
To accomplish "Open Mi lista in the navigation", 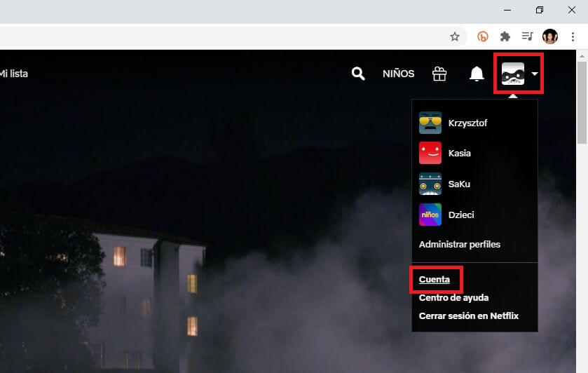I will pos(13,74).
